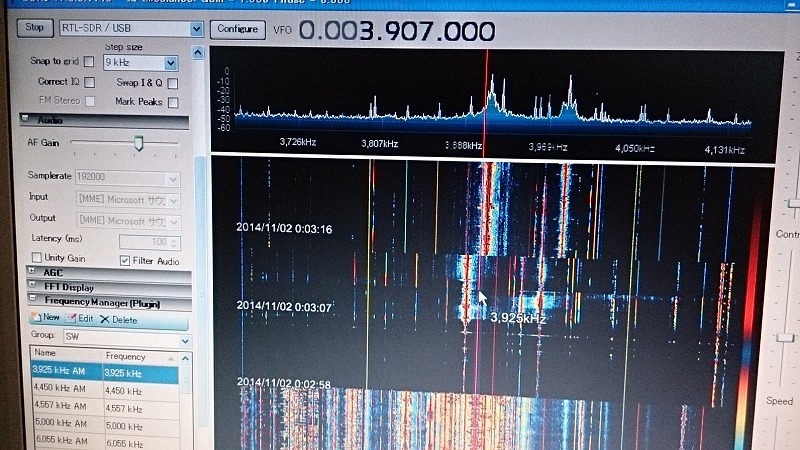Click Delete in Frequency Manager
The image size is (800, 450).
point(119,320)
